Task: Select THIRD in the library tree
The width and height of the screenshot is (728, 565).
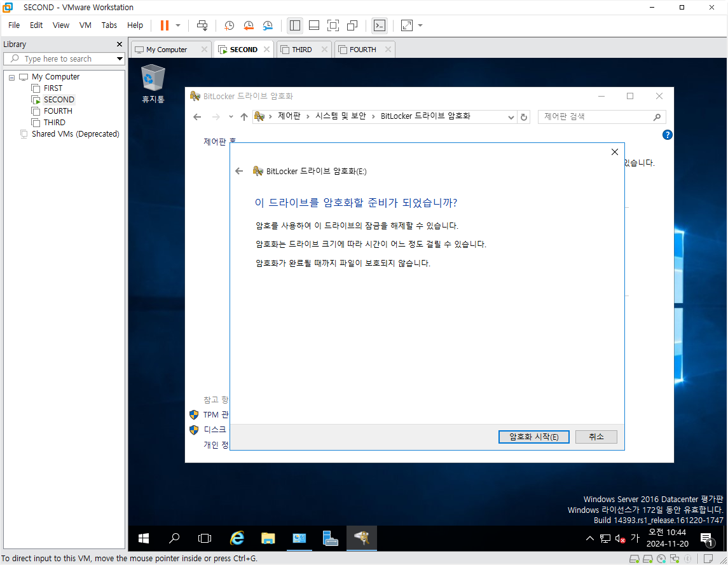Action: (54, 123)
